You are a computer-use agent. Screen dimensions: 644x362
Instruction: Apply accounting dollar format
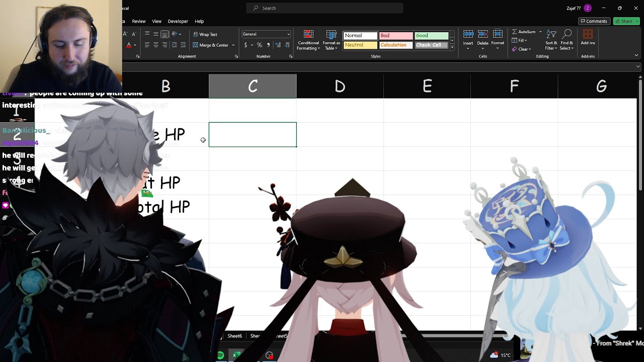(246, 45)
